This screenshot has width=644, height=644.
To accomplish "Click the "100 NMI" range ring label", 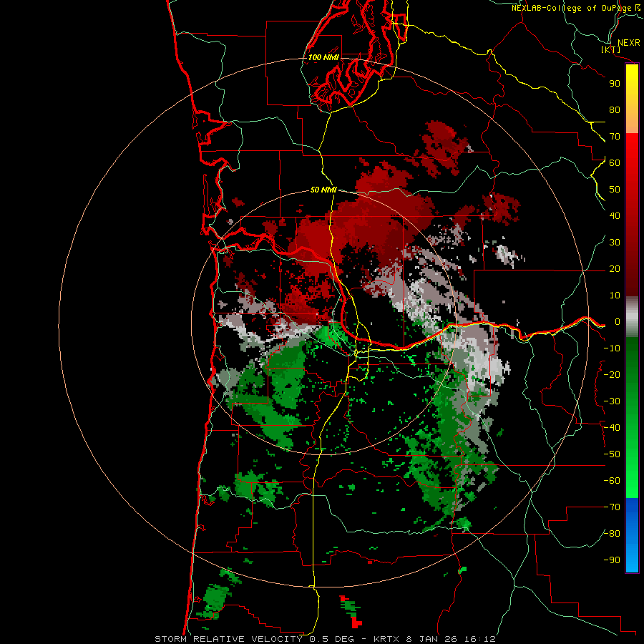I will point(323,57).
